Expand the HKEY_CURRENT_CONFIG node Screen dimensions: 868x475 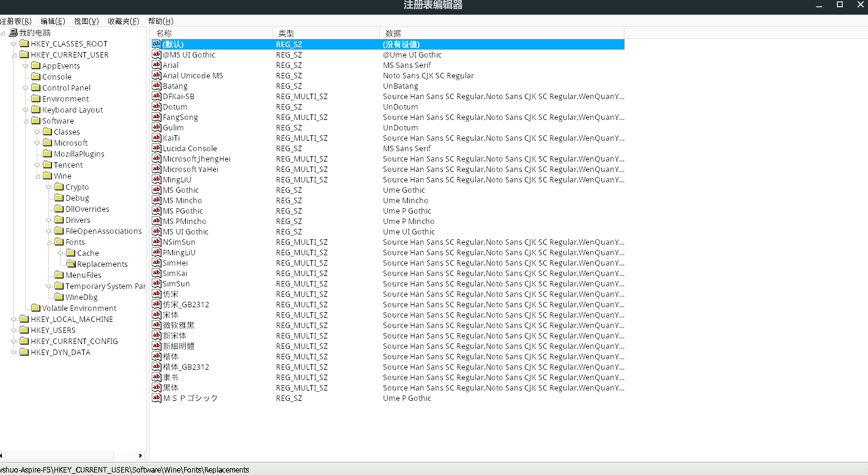[13, 341]
